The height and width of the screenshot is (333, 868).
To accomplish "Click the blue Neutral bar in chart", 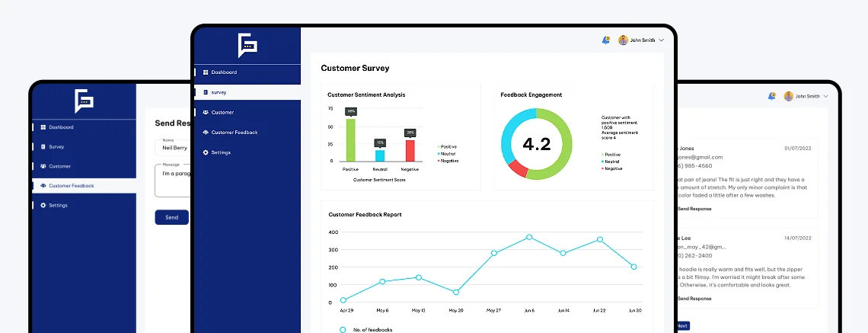I will [380, 155].
